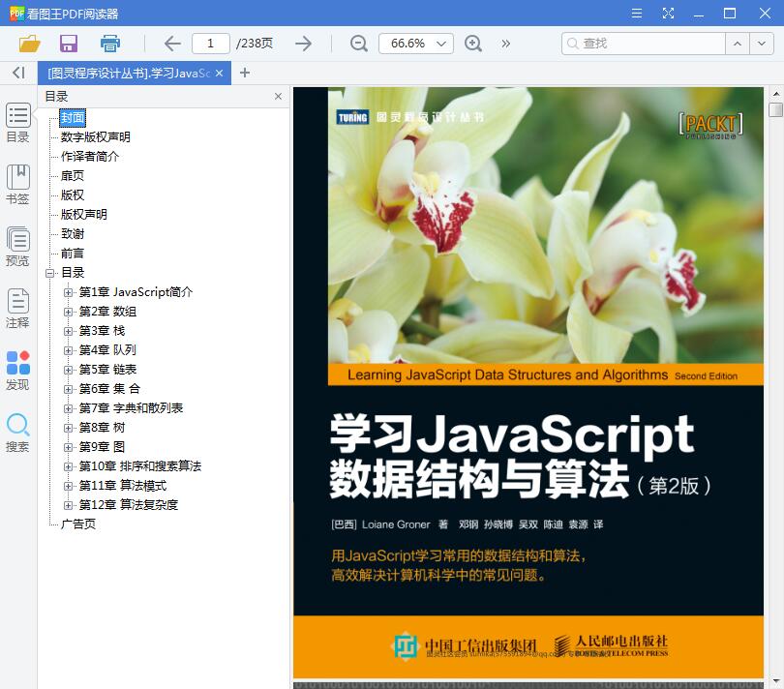Jump to 广告页 outline entry

coord(78,524)
